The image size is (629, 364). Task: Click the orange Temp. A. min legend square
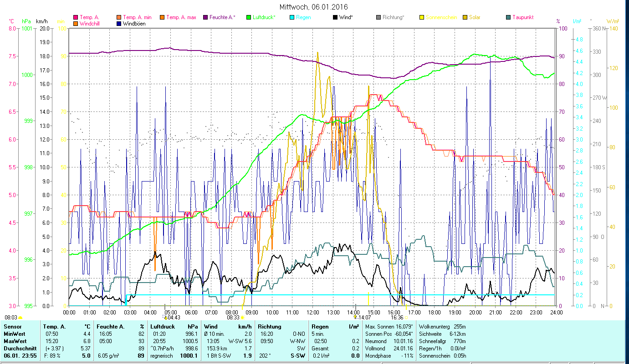coord(119,18)
